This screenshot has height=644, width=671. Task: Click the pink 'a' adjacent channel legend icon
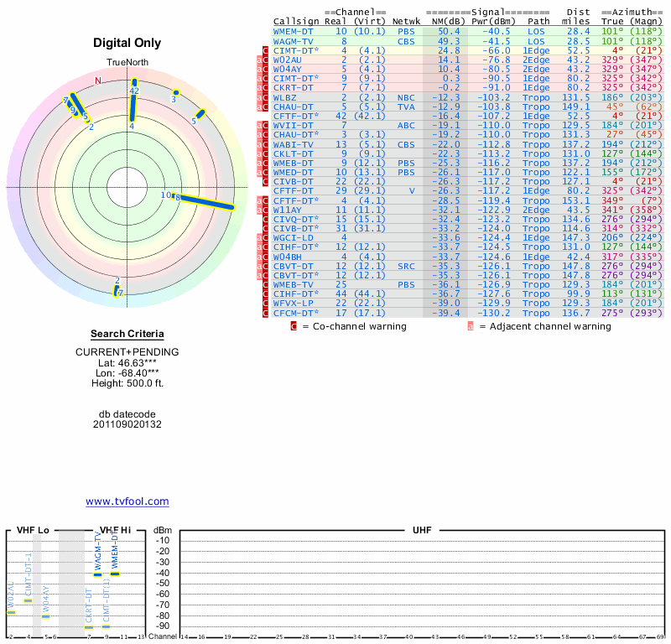(471, 325)
